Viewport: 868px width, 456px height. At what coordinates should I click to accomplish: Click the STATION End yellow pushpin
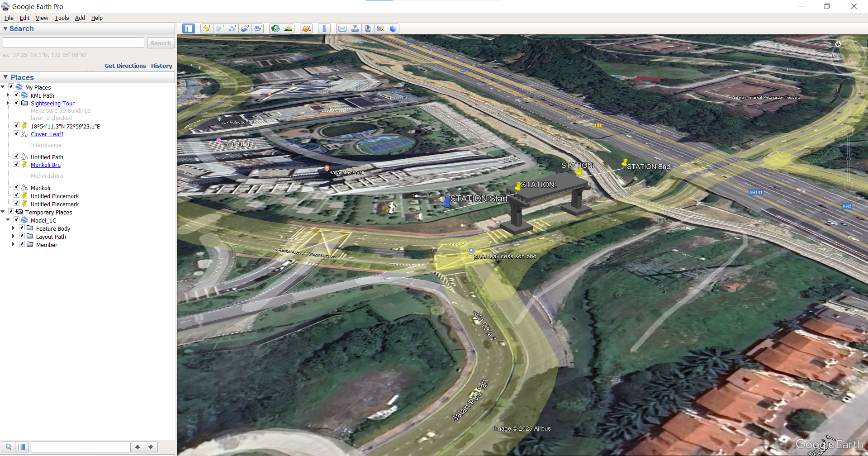[624, 162]
